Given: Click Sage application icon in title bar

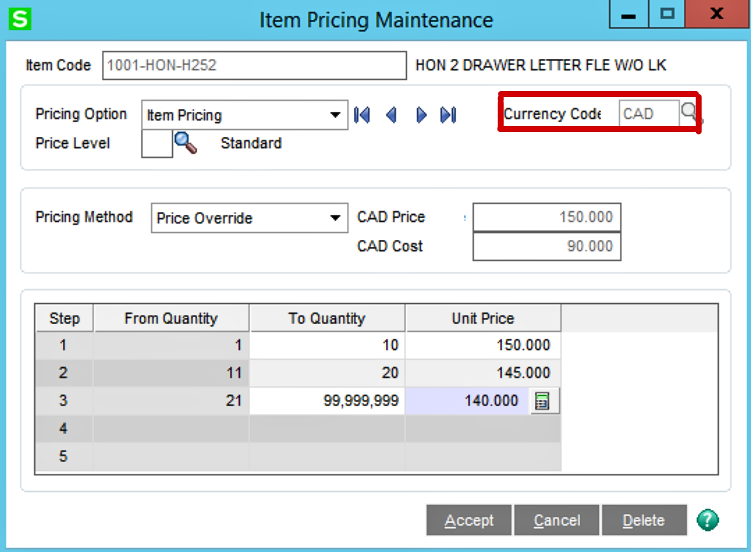Looking at the screenshot, I should coord(19,19).
